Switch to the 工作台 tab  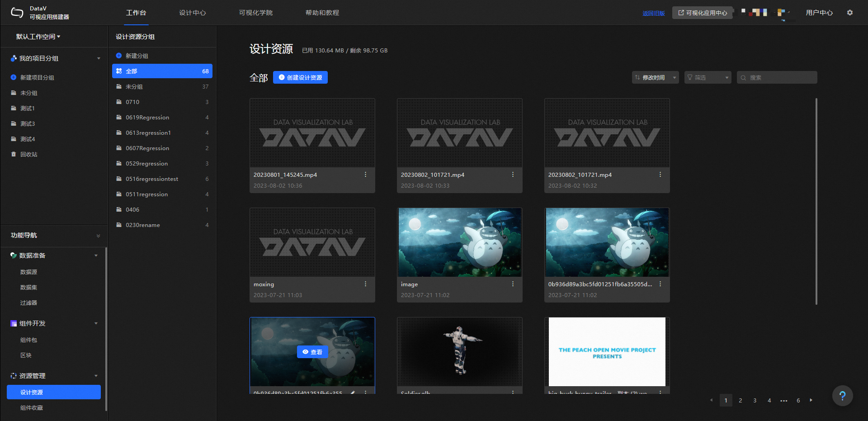tap(136, 13)
